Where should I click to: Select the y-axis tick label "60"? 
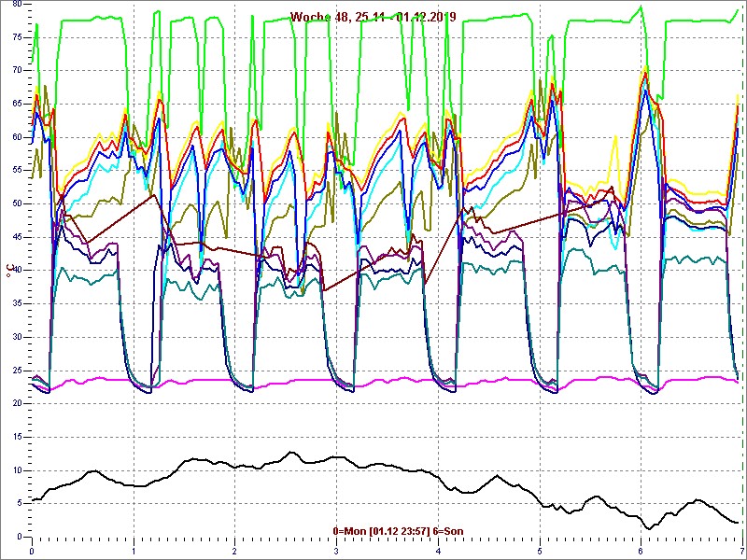click(x=17, y=137)
